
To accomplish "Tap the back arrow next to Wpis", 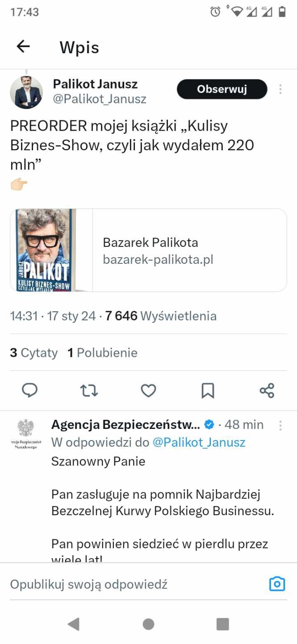I will click(x=23, y=46).
